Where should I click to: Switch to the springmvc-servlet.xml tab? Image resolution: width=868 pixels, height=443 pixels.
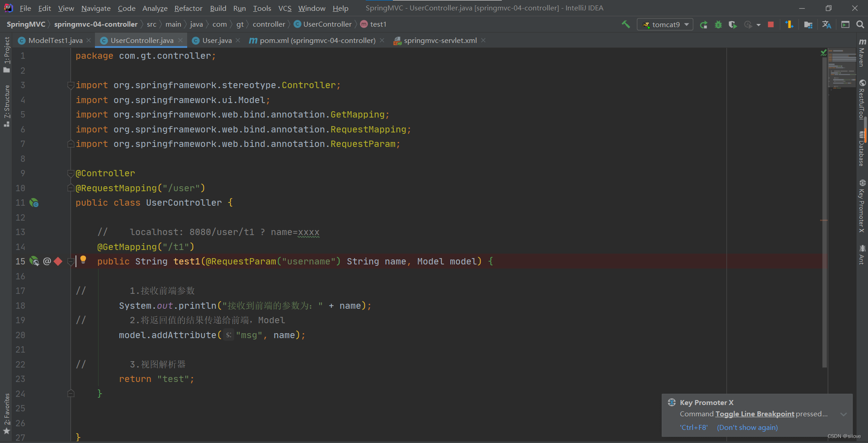439,40
